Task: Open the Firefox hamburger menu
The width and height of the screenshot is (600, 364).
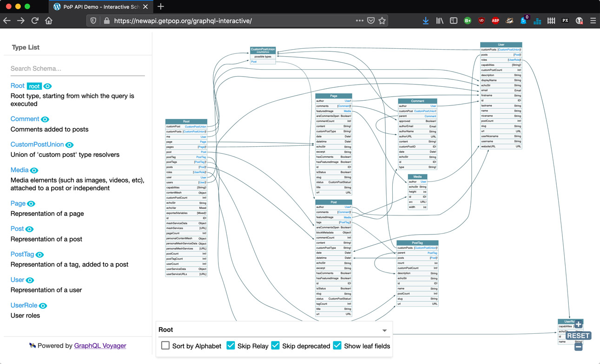Action: [x=593, y=21]
